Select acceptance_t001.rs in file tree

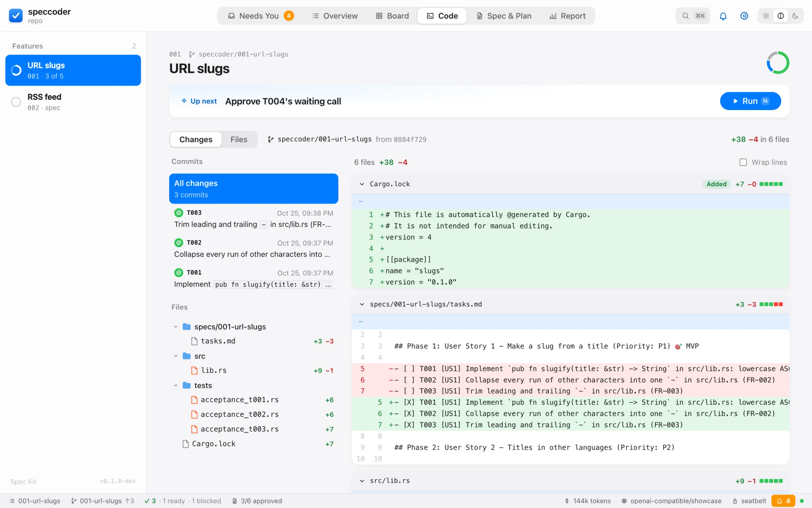tap(253, 400)
